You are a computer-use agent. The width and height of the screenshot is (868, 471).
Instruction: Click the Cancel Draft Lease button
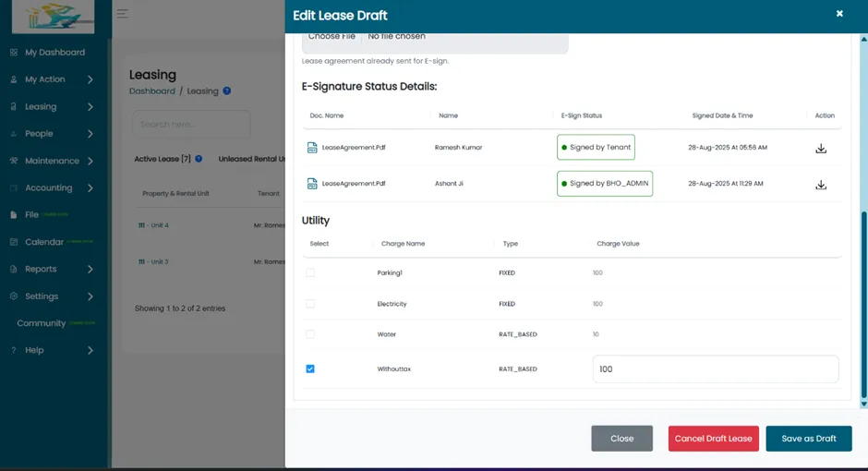pyautogui.click(x=713, y=439)
